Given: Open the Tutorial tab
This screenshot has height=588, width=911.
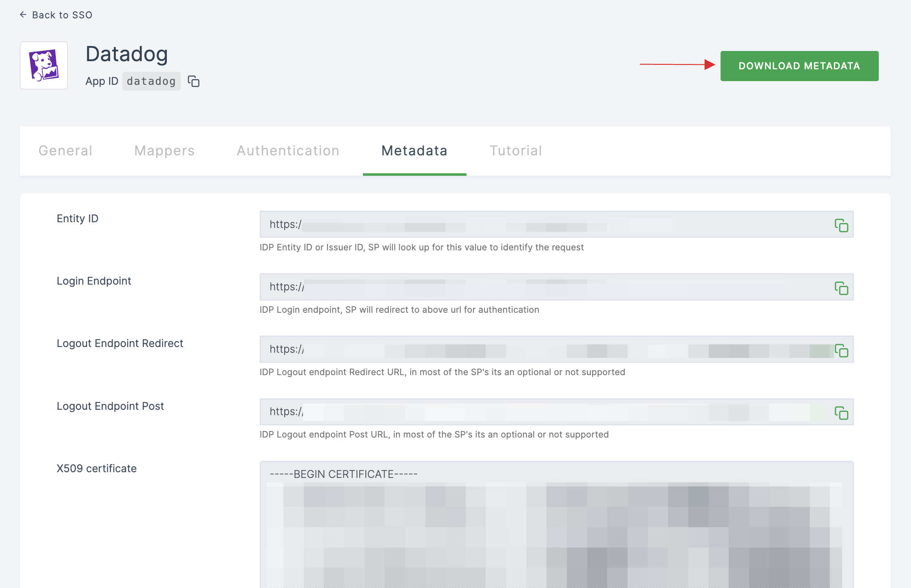Looking at the screenshot, I should click(x=516, y=150).
